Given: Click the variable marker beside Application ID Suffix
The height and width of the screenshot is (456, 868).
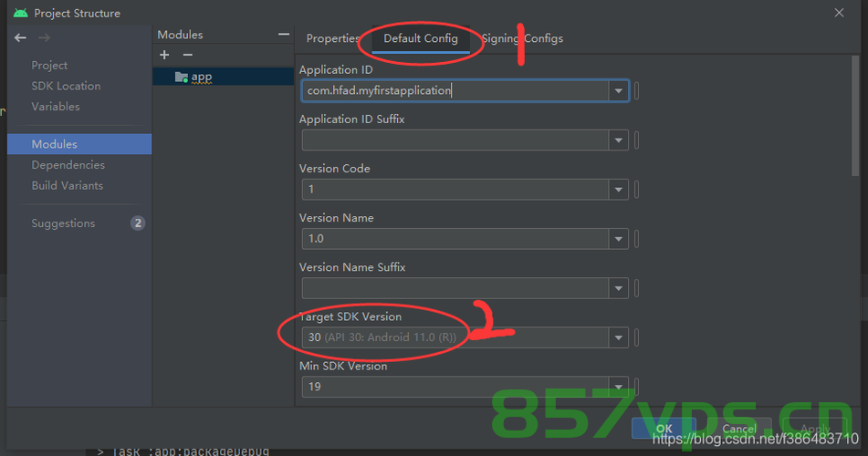Looking at the screenshot, I should pos(636,140).
